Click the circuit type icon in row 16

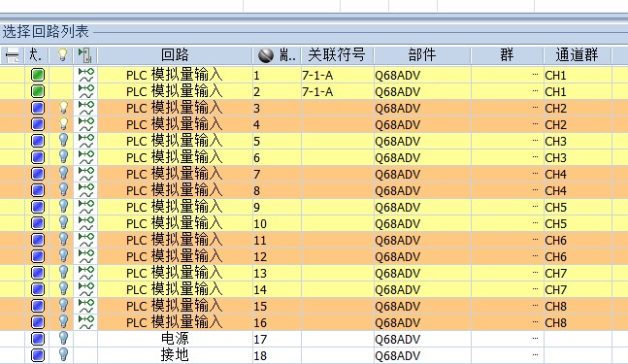(x=85, y=322)
